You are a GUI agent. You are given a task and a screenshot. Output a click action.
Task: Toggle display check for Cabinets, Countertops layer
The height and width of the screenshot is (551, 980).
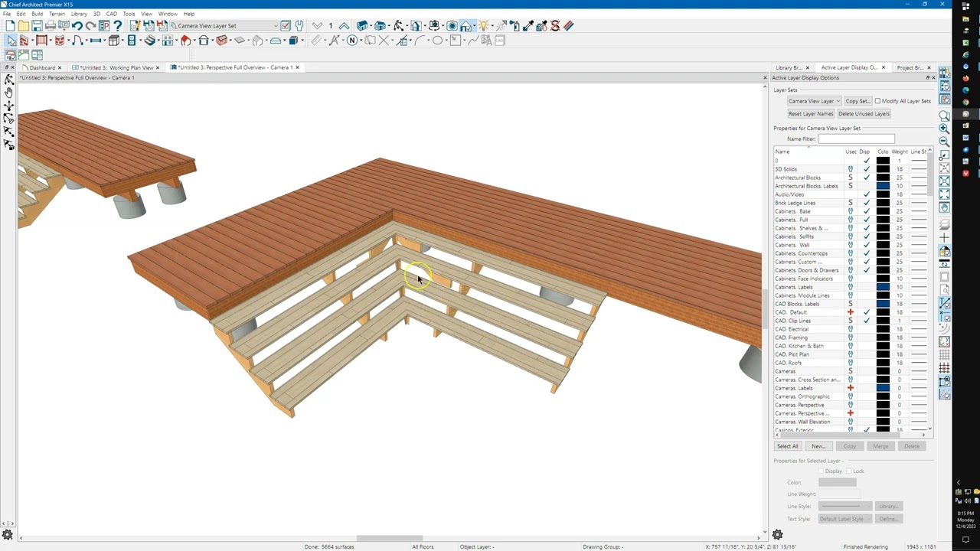866,253
